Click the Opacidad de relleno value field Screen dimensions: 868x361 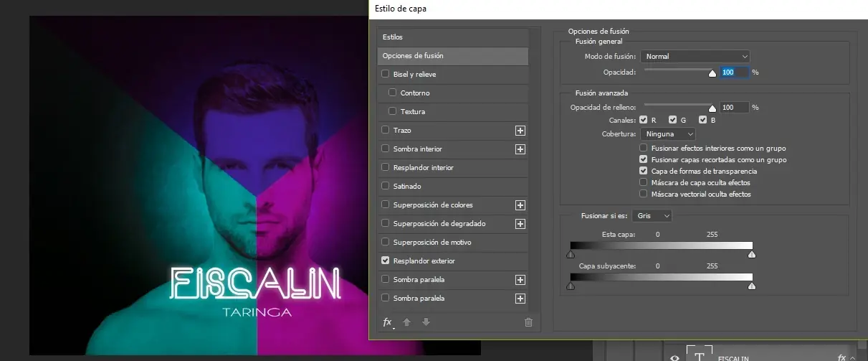pos(733,107)
